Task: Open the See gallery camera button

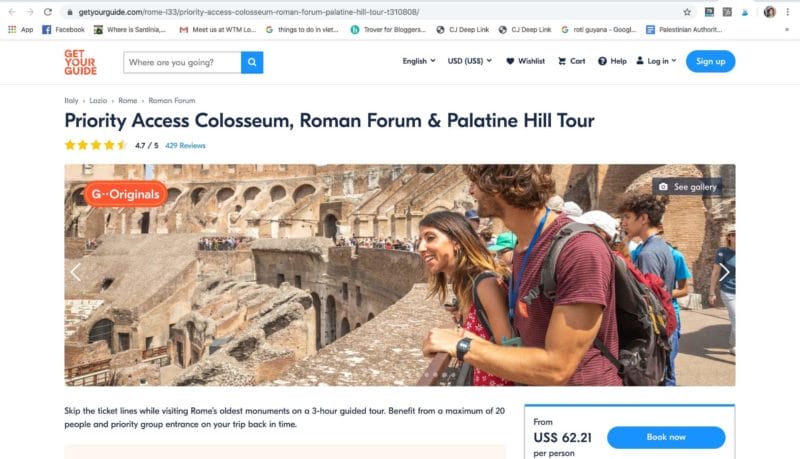Action: pyautogui.click(x=687, y=187)
